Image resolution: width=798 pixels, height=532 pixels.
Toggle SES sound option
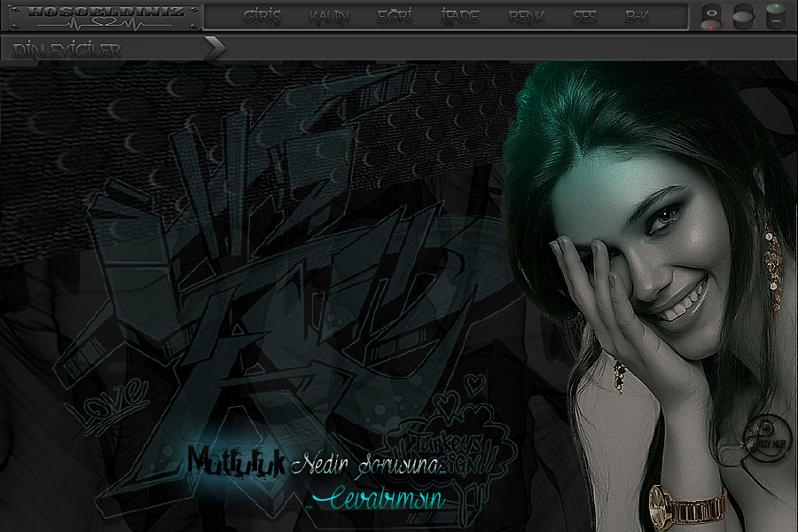(584, 17)
